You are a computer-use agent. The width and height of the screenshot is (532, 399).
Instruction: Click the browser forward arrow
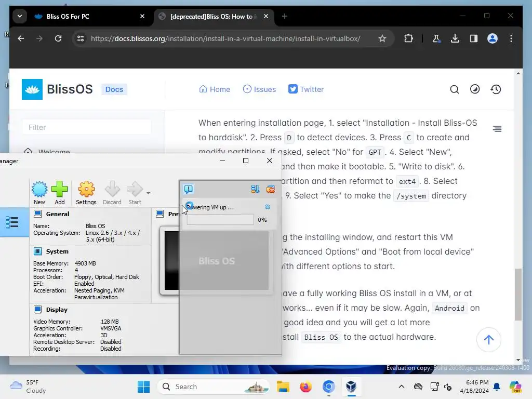(x=39, y=38)
